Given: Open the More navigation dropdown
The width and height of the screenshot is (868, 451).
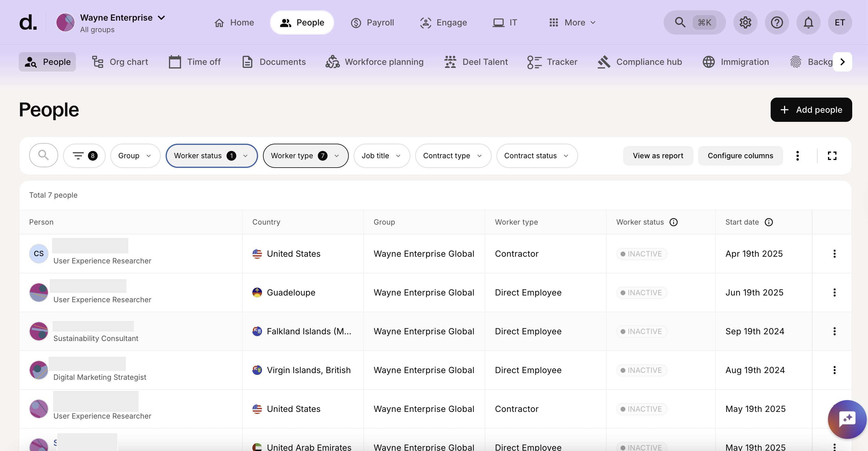Looking at the screenshot, I should [x=572, y=22].
